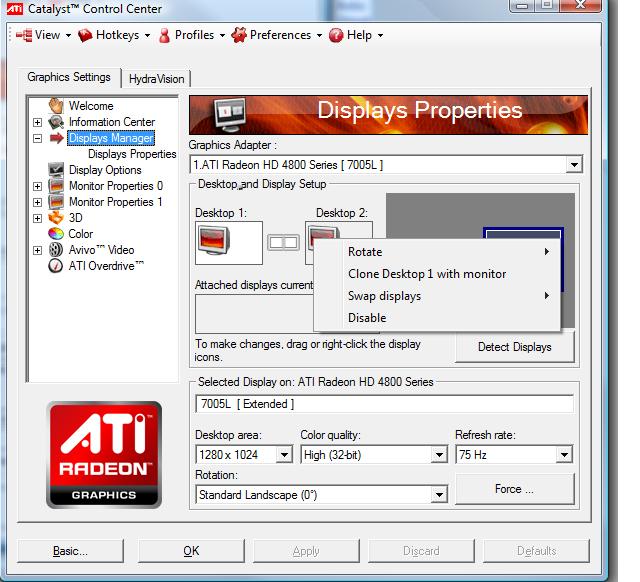Select Displays Properties tree item
Image resolution: width=640 pixels, height=582 pixels.
coord(132,154)
